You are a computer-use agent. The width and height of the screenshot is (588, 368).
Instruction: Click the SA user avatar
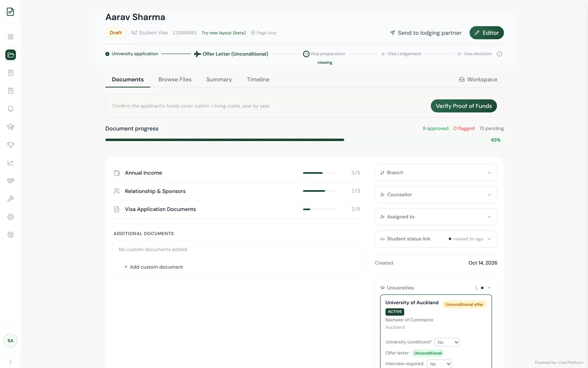tap(11, 341)
